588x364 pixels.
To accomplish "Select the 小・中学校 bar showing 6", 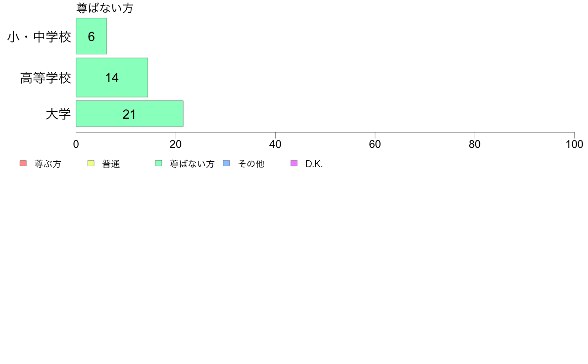I will [91, 37].
